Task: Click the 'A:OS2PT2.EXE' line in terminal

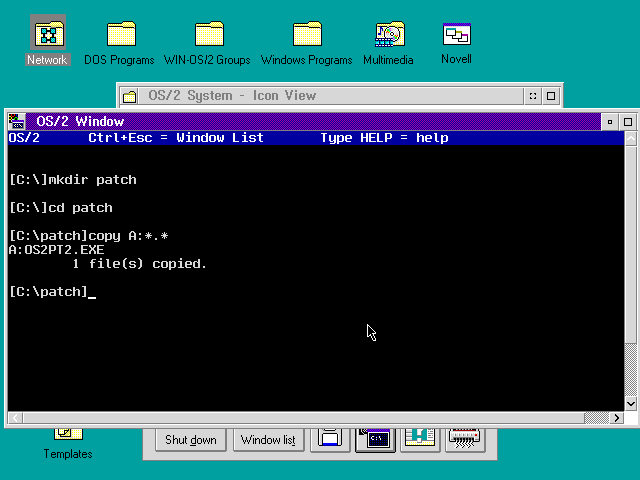Action: pyautogui.click(x=56, y=250)
